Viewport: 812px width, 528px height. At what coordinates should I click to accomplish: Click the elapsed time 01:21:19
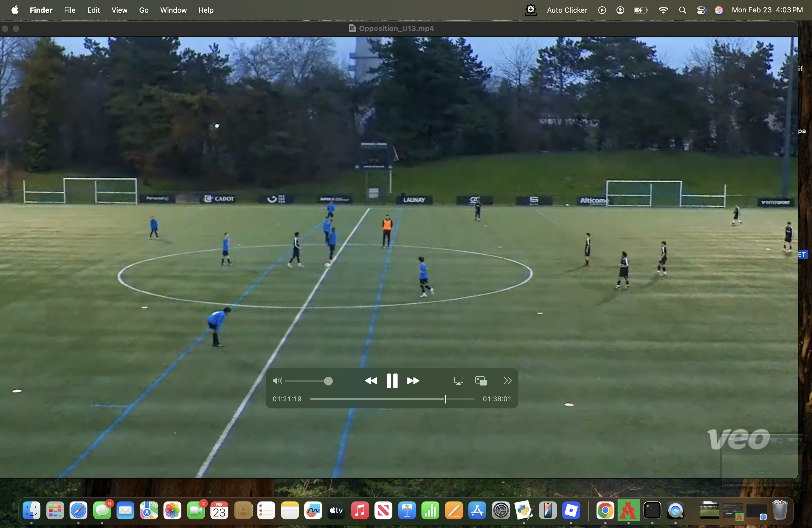[x=287, y=399]
